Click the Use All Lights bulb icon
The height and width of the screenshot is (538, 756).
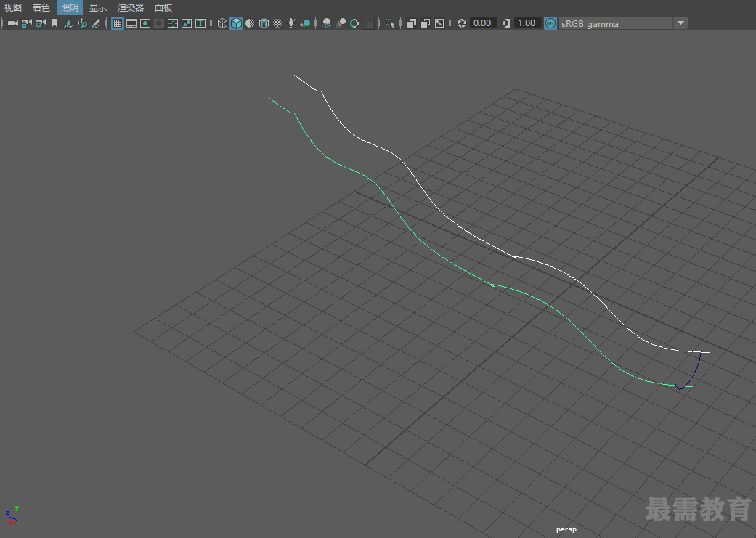291,23
